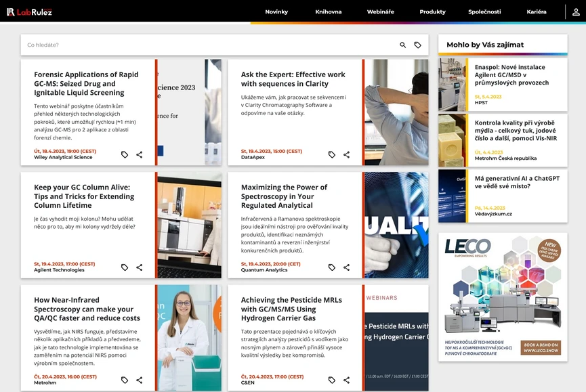Expand the Společnosti menu
The image size is (586, 392).
point(486,11)
